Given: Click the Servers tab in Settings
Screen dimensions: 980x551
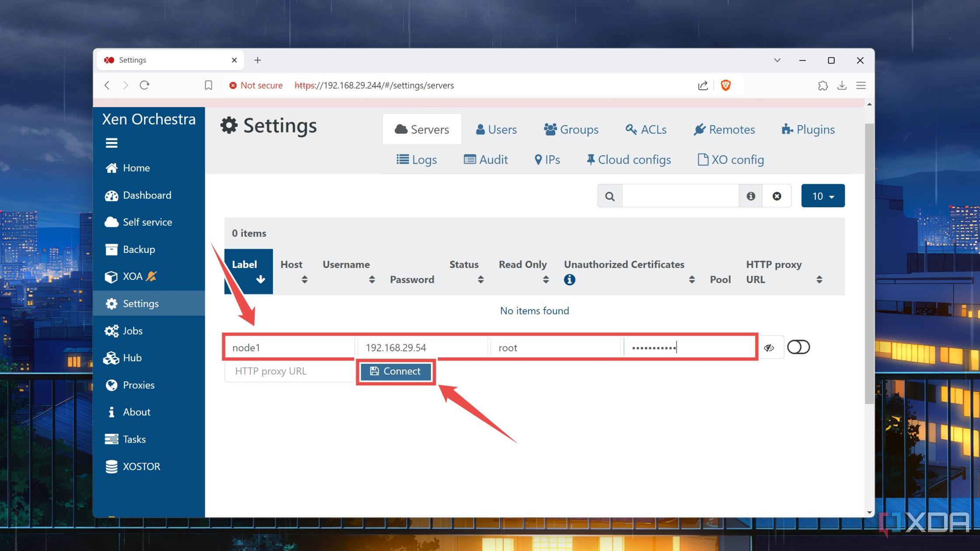Looking at the screenshot, I should point(422,129).
